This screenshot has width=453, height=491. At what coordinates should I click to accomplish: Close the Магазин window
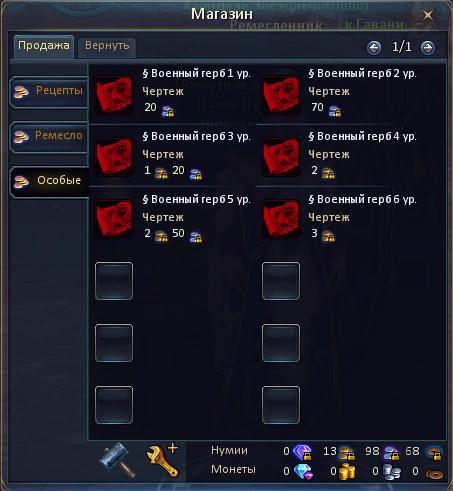point(428,15)
